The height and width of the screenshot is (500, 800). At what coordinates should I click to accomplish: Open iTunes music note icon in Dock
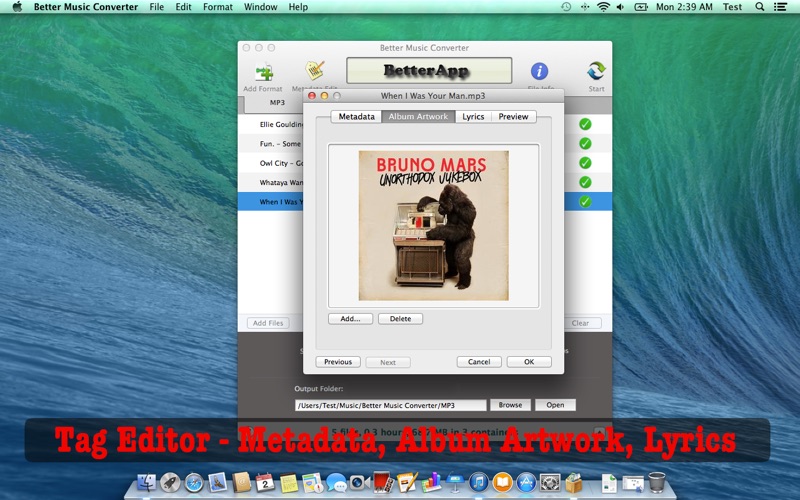(x=478, y=482)
